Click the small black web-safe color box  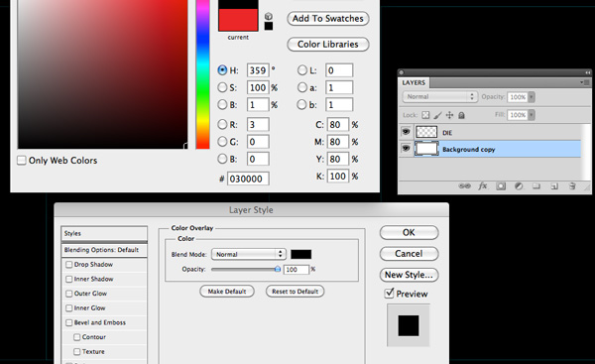tap(269, 26)
